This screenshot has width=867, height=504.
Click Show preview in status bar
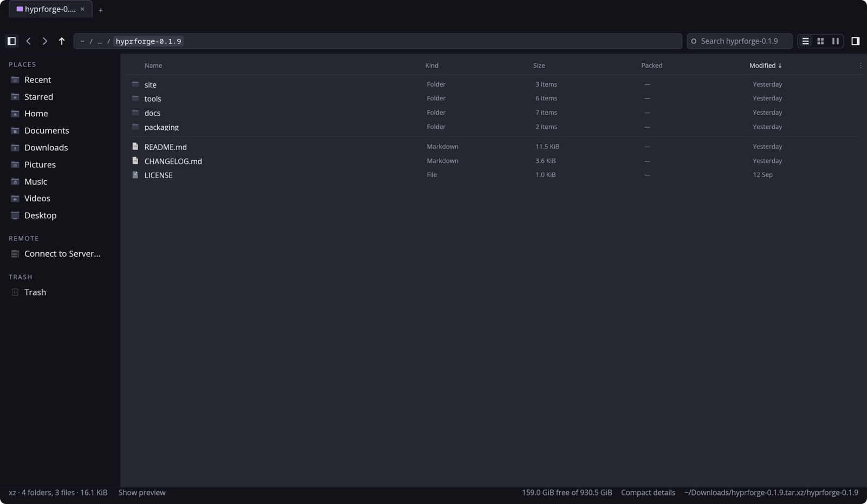(x=142, y=493)
